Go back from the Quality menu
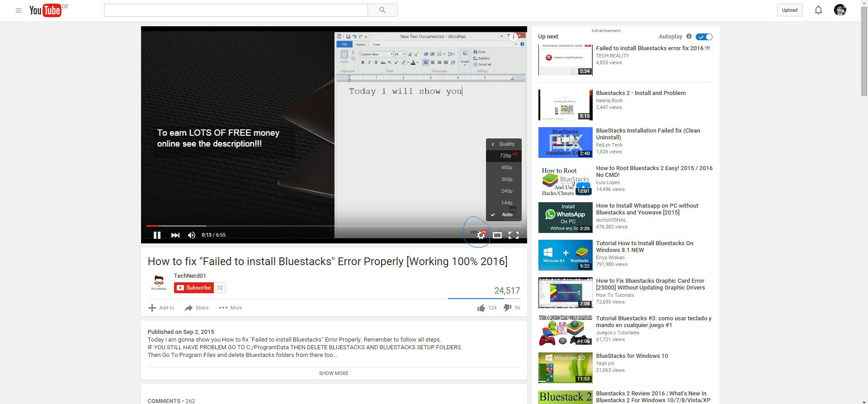Viewport: 868px width, 404px height. coord(504,144)
